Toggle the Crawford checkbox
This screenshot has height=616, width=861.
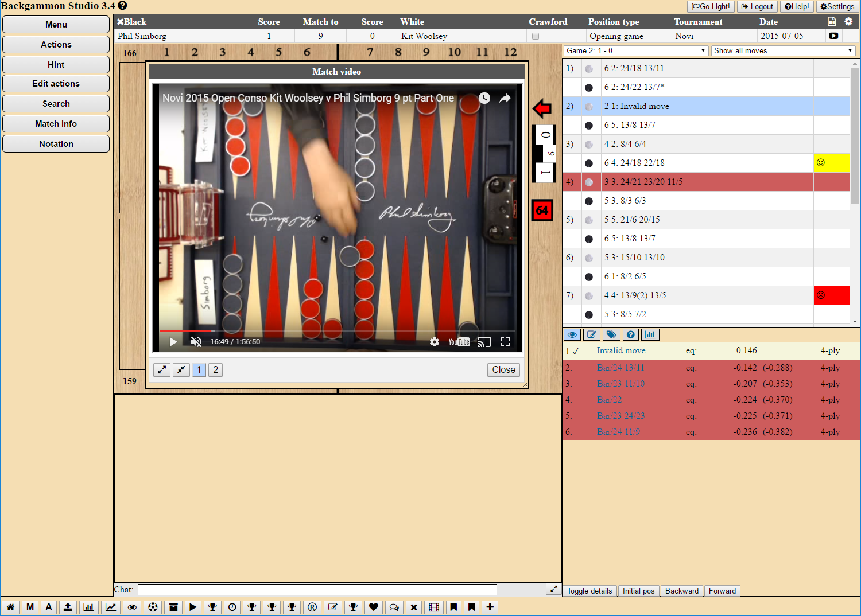tap(536, 36)
